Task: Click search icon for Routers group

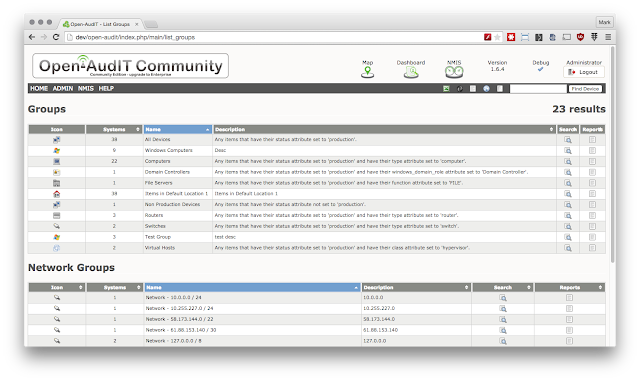Action: coord(568,216)
